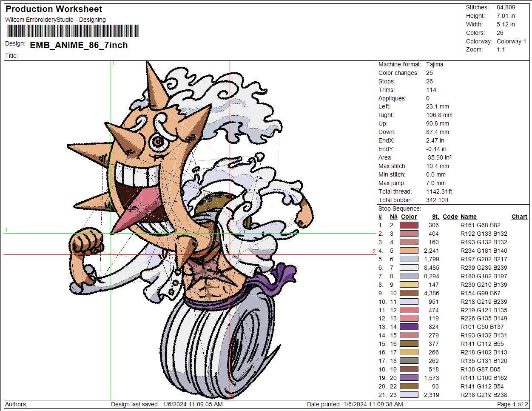
Task: Pick the pale yellow swatch R230 G210 B139
Action: [409, 285]
